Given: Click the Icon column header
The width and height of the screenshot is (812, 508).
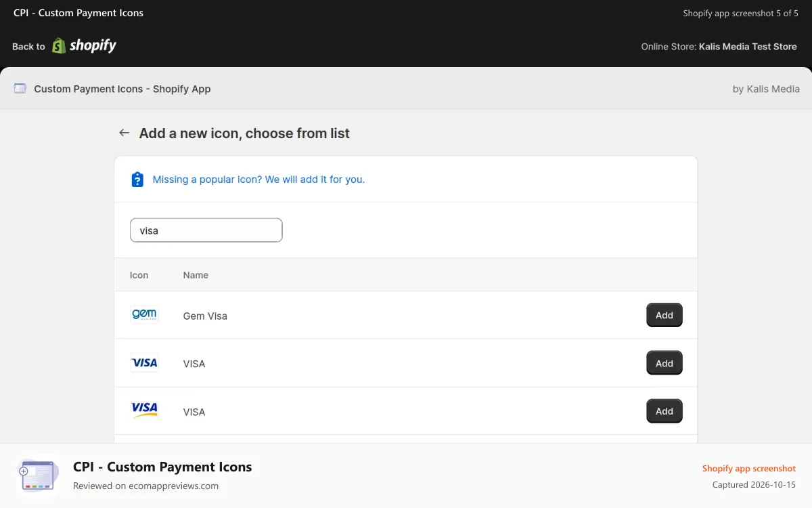Looking at the screenshot, I should 139,275.
